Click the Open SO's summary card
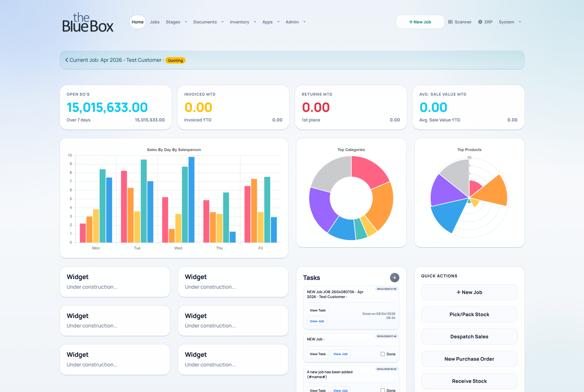 (x=116, y=107)
